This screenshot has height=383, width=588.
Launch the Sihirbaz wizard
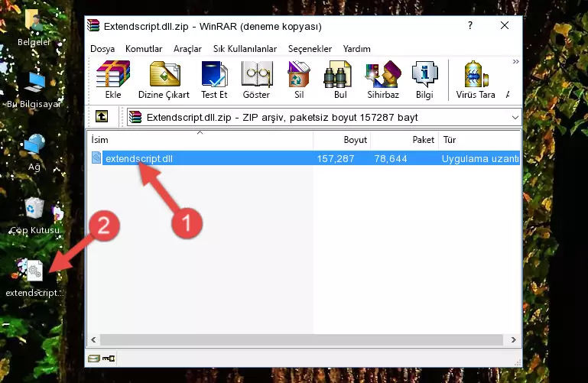click(x=383, y=80)
